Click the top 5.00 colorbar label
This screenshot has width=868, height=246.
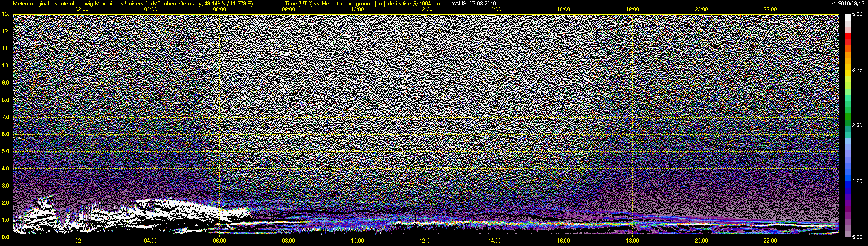pyautogui.click(x=857, y=14)
